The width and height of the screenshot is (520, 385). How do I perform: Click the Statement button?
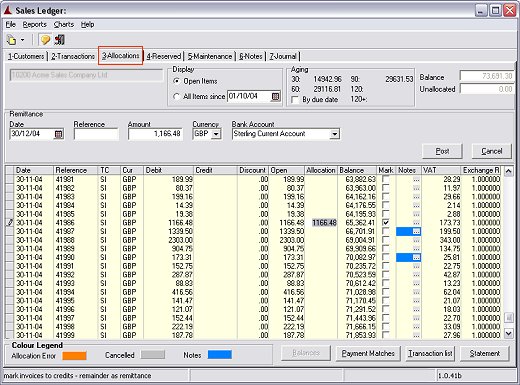pyautogui.click(x=485, y=353)
